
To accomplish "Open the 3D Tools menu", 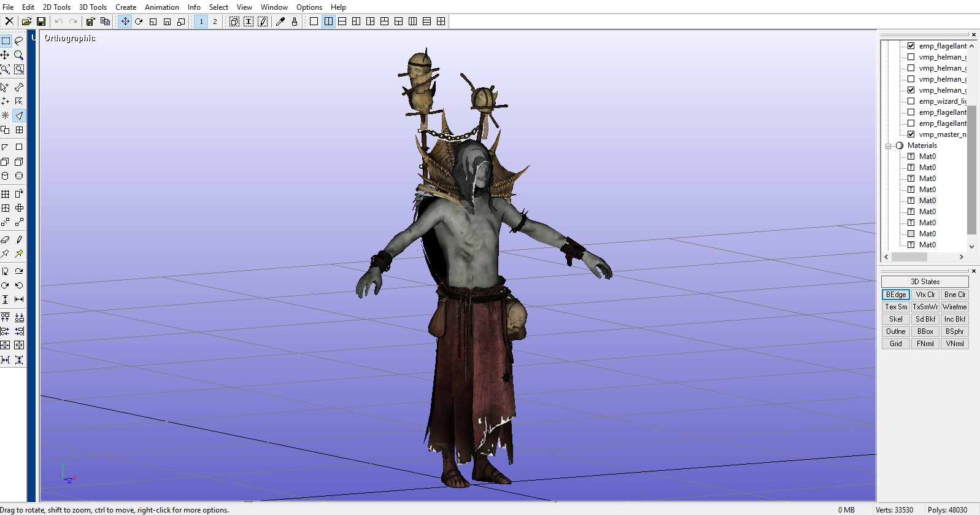I will (93, 7).
